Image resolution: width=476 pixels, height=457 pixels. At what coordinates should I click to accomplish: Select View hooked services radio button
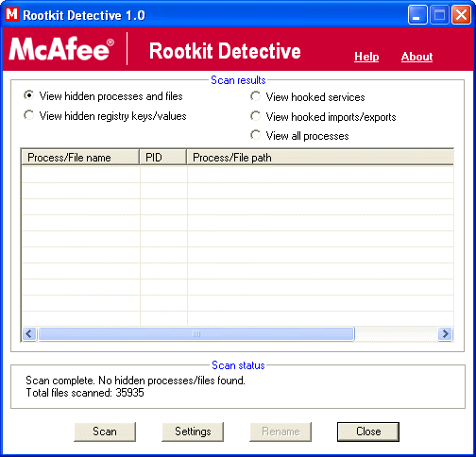tap(255, 96)
